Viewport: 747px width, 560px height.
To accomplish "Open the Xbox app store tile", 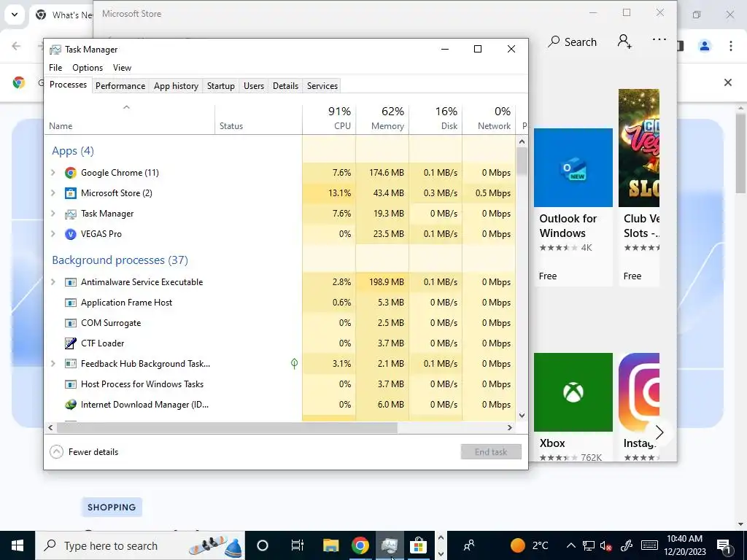I will pos(573,406).
